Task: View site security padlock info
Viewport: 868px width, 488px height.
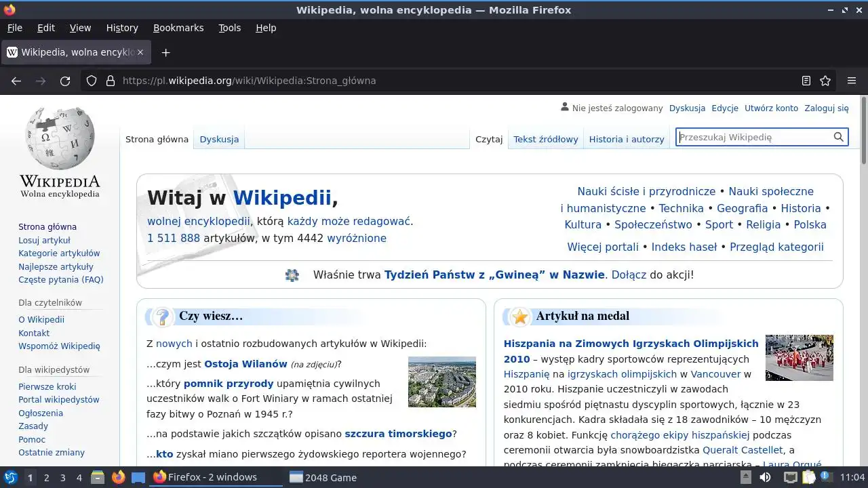Action: pyautogui.click(x=111, y=81)
